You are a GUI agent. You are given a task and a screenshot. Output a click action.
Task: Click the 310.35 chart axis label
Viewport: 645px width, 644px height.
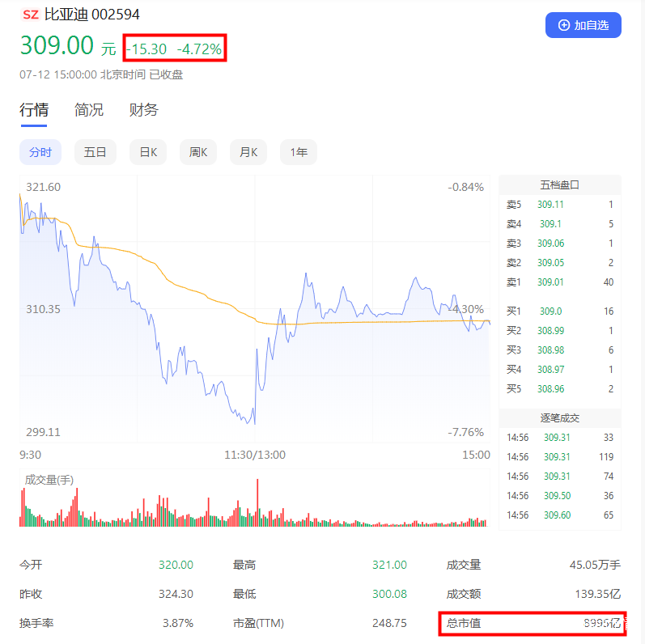(43, 309)
